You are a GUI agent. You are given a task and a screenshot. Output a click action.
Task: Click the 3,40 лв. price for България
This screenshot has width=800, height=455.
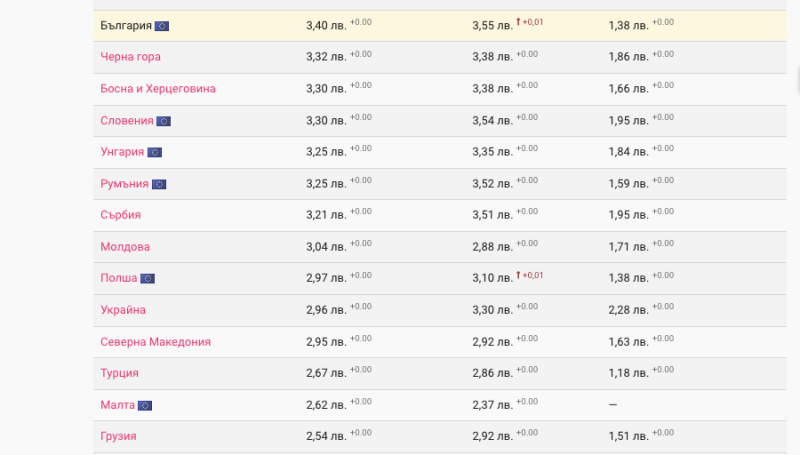tap(326, 25)
